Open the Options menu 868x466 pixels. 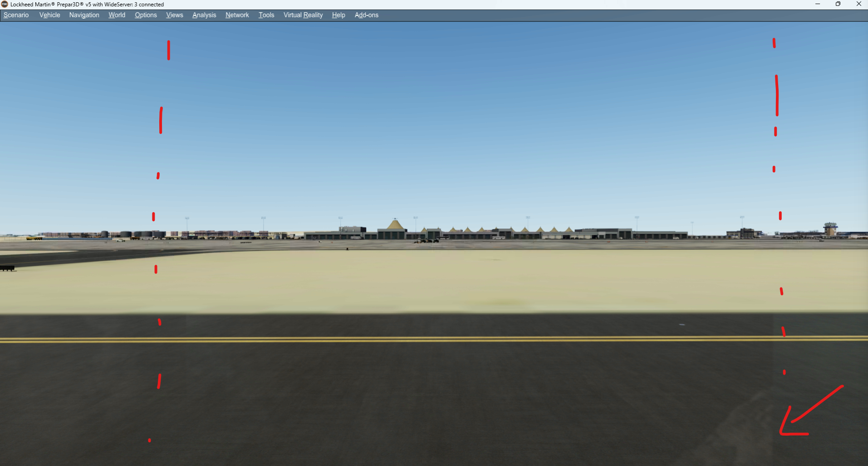[x=145, y=15]
